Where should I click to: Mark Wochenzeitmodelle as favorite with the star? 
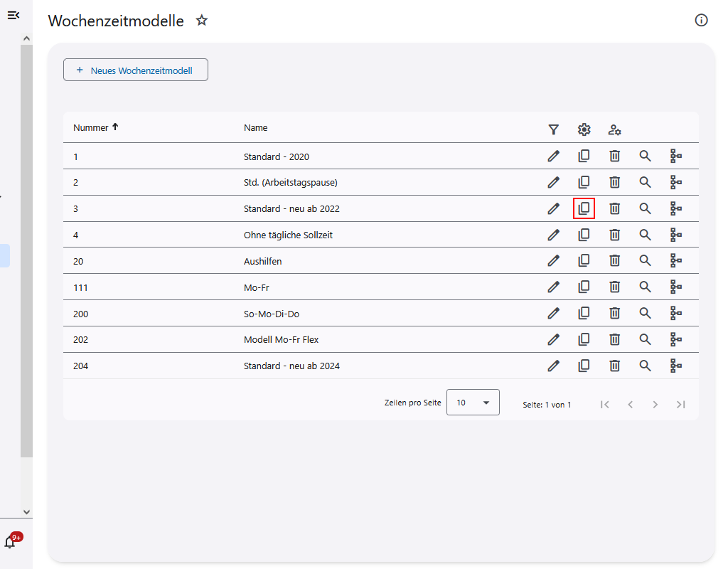click(202, 21)
